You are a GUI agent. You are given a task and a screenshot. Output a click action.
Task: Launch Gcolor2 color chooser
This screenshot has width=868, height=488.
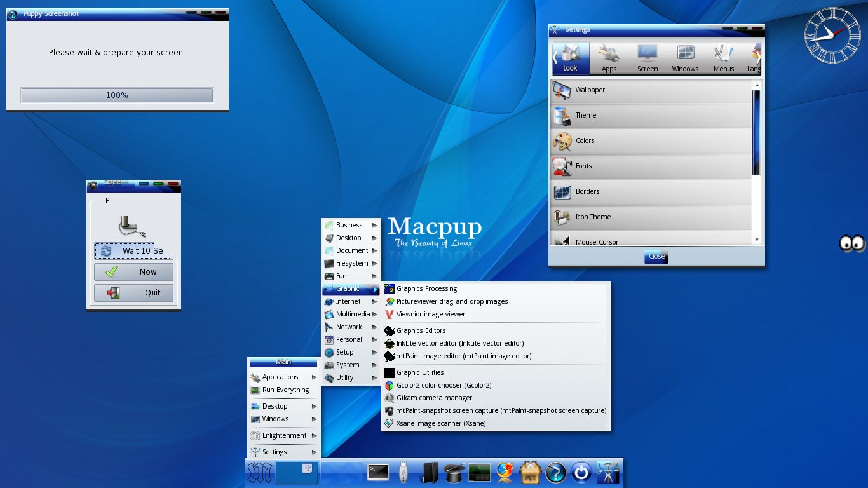(x=496, y=385)
